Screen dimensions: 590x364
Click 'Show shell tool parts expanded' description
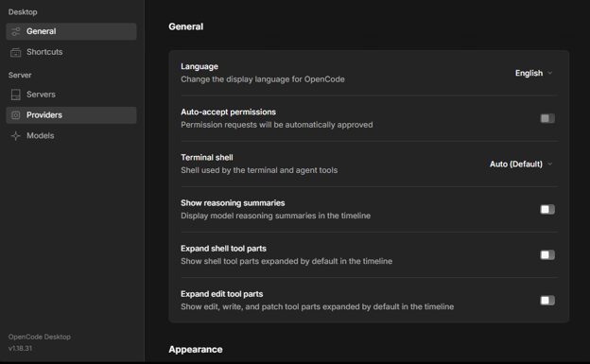click(x=286, y=261)
